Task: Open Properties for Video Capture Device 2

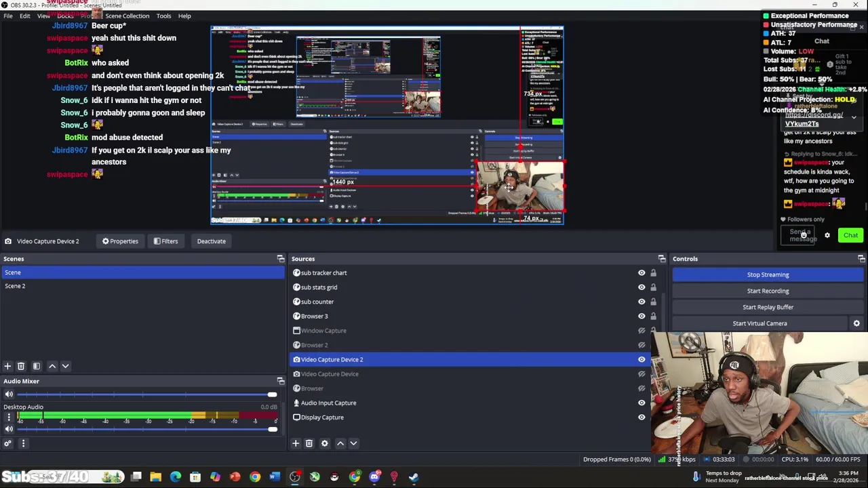Action: tap(120, 241)
